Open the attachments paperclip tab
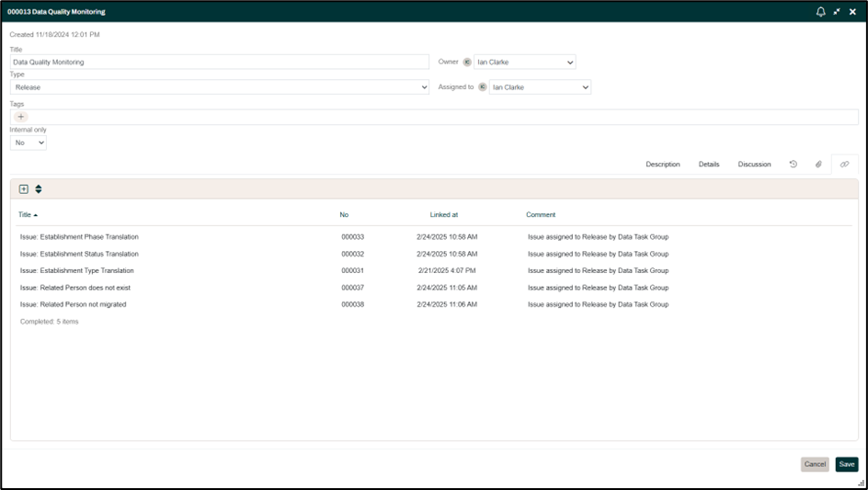 pyautogui.click(x=818, y=165)
